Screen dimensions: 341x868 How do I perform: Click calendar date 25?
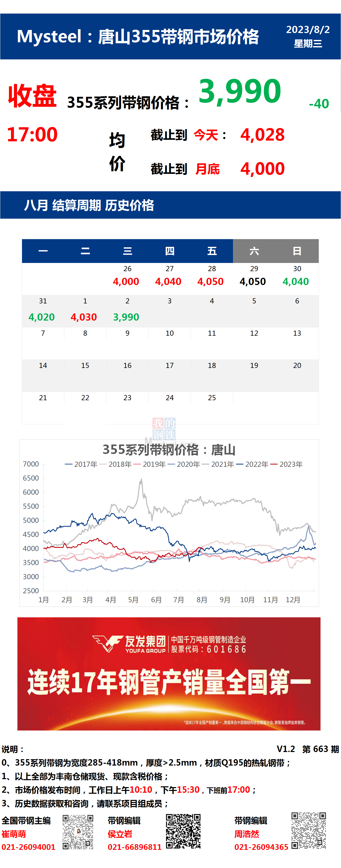pos(212,398)
